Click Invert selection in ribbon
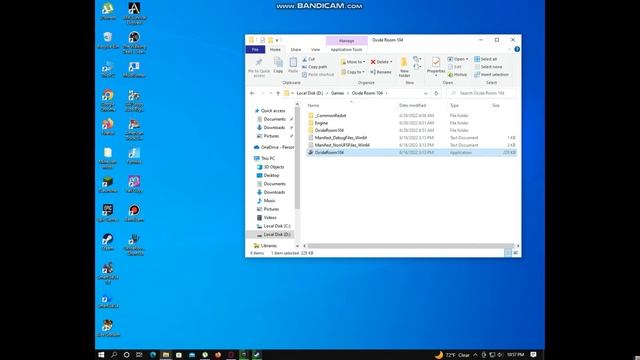This screenshot has width=640, height=360. (x=491, y=74)
